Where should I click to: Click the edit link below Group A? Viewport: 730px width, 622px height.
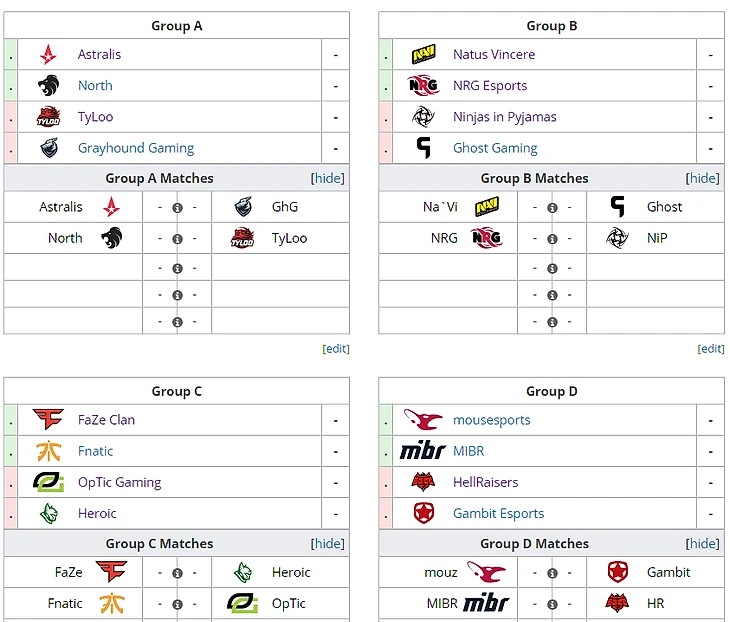[x=336, y=349]
